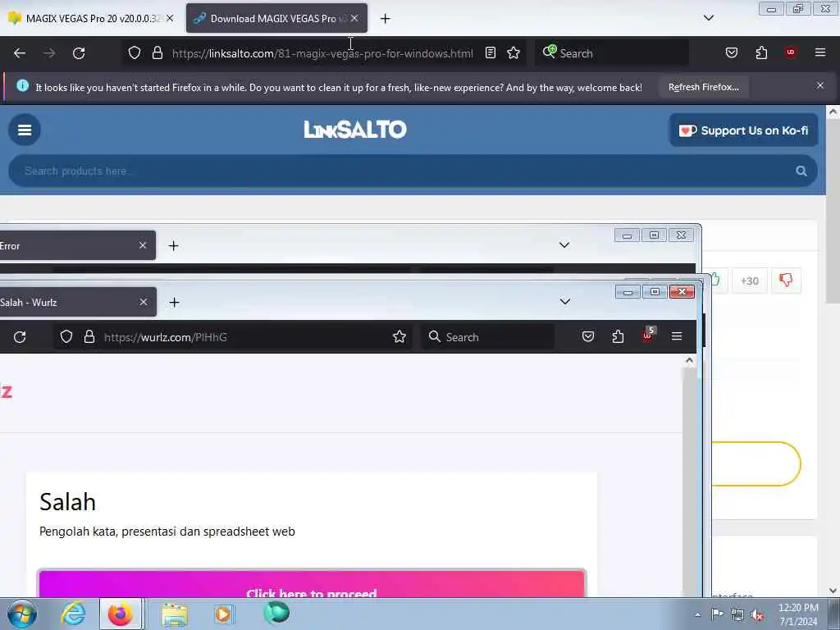Click scroll-up arrow of linksalto page scrollbar
This screenshot has height=630, width=840.
tap(833, 112)
